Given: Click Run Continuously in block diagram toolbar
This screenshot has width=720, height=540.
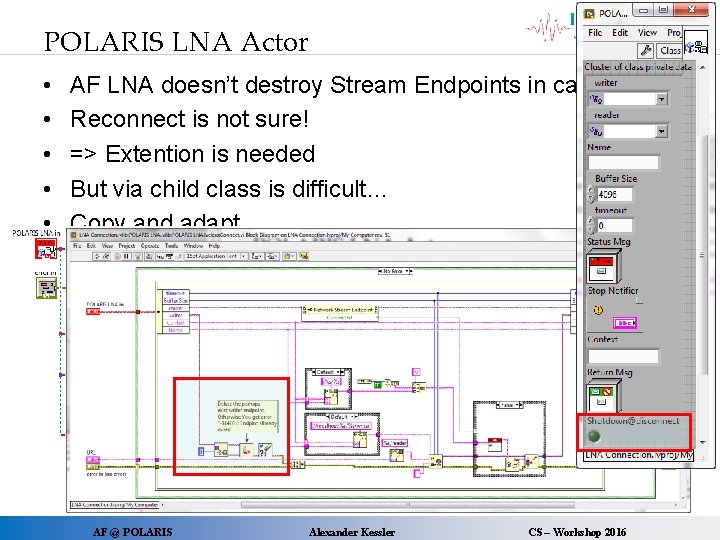Looking at the screenshot, I should pyautogui.click(x=107, y=256).
